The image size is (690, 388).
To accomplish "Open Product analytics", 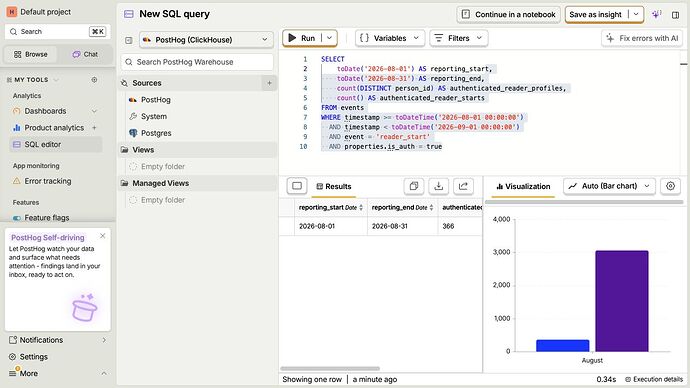I will tap(54, 128).
